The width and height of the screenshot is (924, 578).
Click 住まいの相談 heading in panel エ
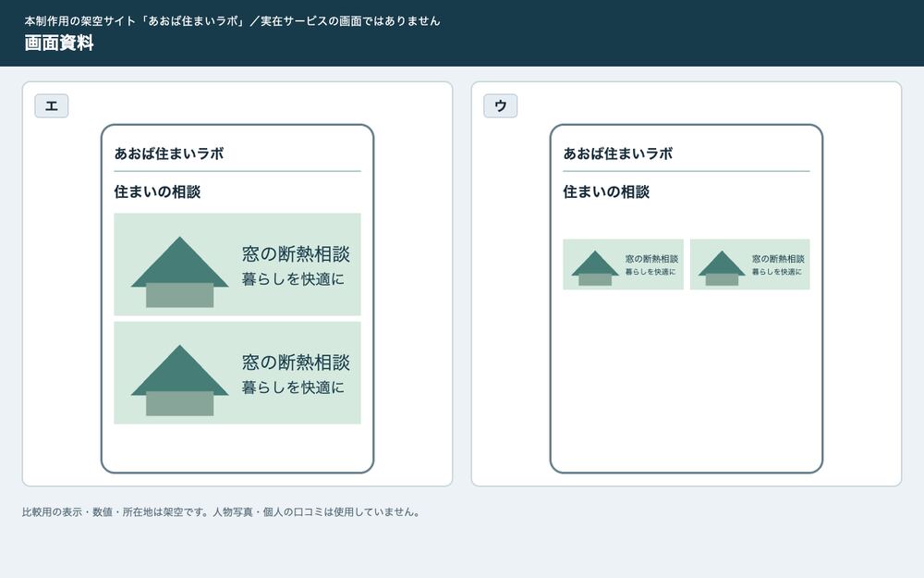pyautogui.click(x=157, y=191)
